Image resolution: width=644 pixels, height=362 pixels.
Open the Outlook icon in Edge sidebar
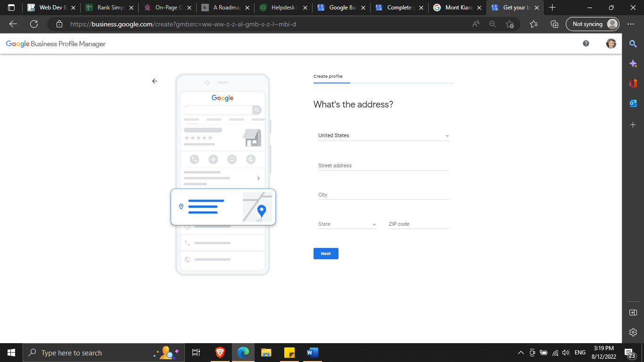pos(633,103)
